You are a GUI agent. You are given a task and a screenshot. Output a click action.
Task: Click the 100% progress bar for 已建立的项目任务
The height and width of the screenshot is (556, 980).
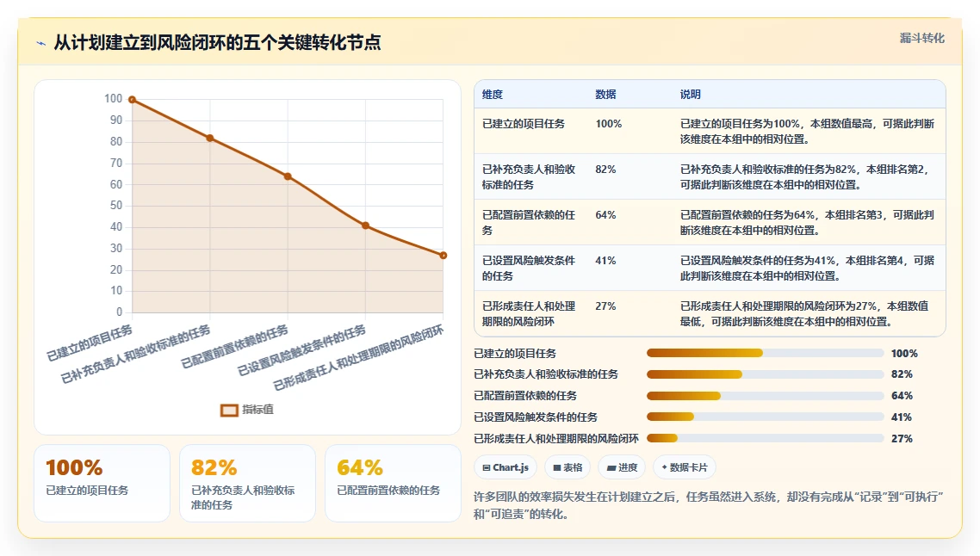point(765,353)
